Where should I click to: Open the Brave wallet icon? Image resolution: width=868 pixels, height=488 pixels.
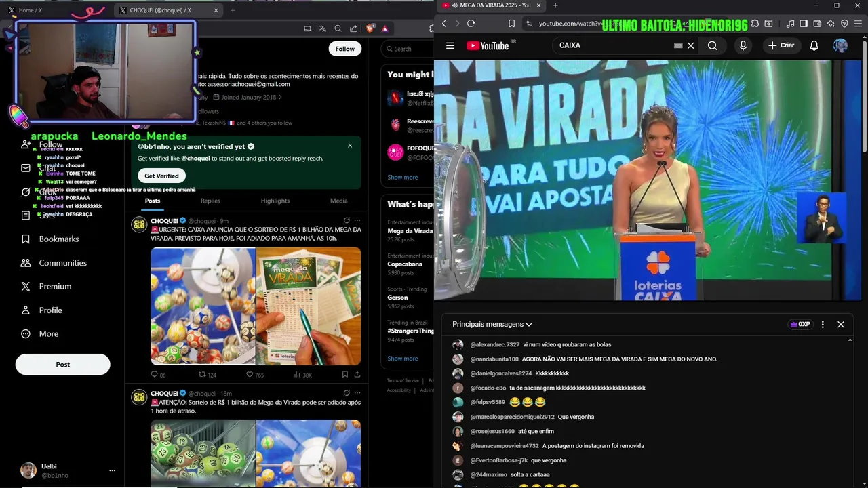[817, 24]
